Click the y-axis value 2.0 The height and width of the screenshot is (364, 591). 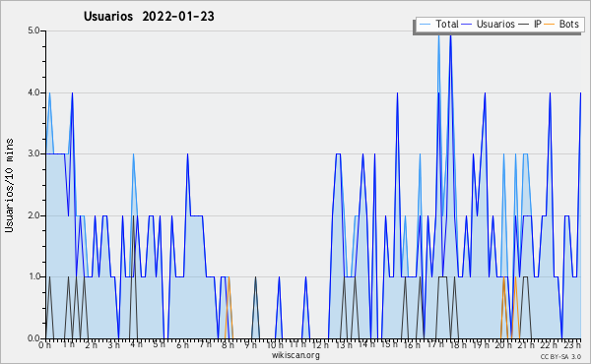tap(33, 215)
